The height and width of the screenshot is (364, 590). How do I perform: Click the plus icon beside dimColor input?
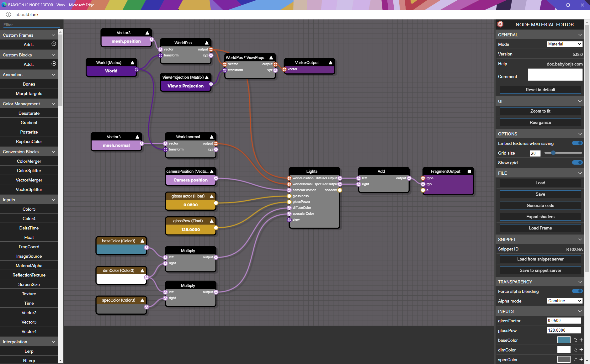(x=581, y=350)
